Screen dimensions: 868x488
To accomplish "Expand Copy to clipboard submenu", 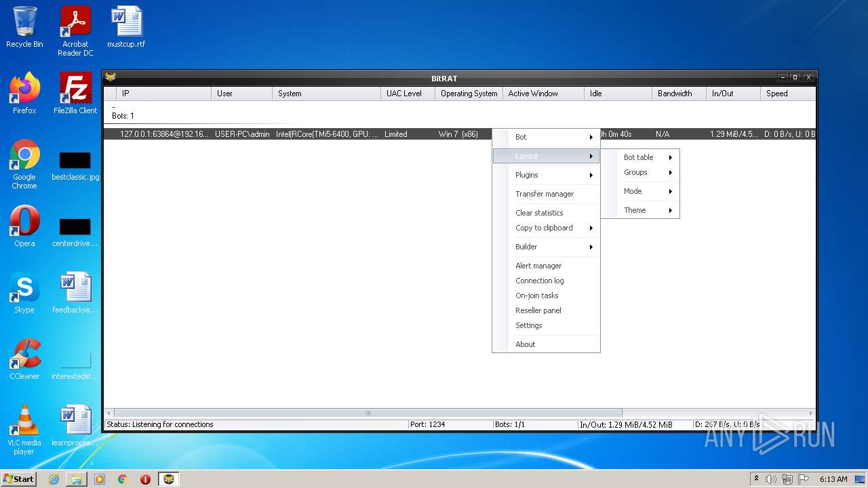I will (x=547, y=228).
